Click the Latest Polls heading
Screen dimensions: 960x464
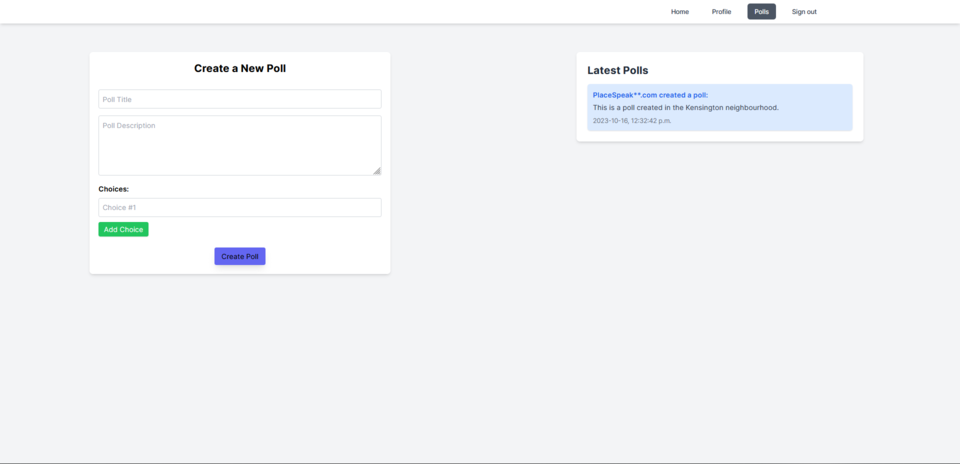pos(617,70)
